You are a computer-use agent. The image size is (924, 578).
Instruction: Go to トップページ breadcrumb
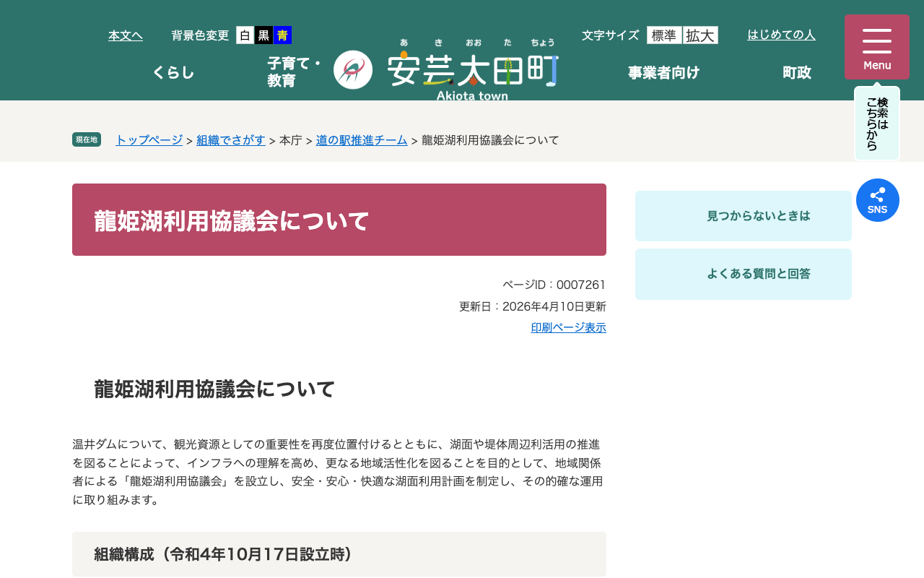149,140
